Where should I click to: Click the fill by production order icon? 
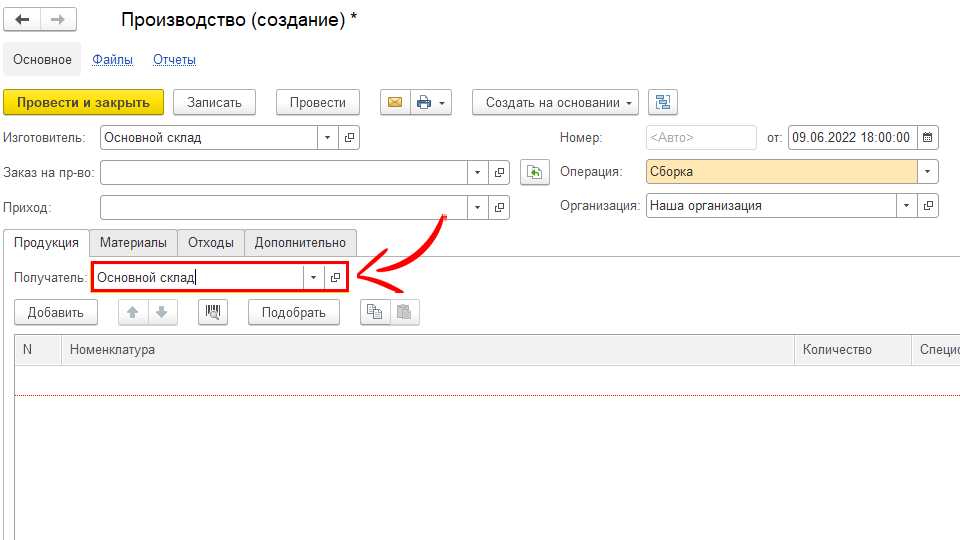pos(536,173)
